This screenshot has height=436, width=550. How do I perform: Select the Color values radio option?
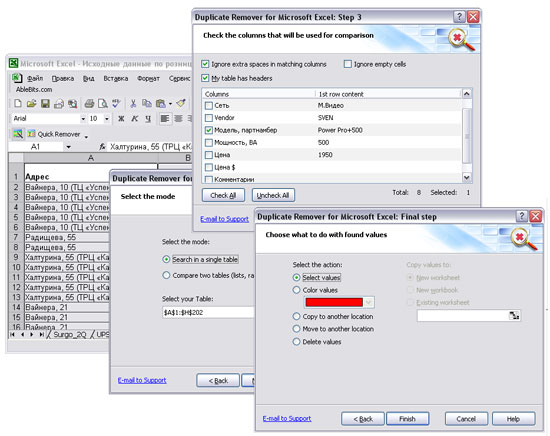click(x=296, y=290)
